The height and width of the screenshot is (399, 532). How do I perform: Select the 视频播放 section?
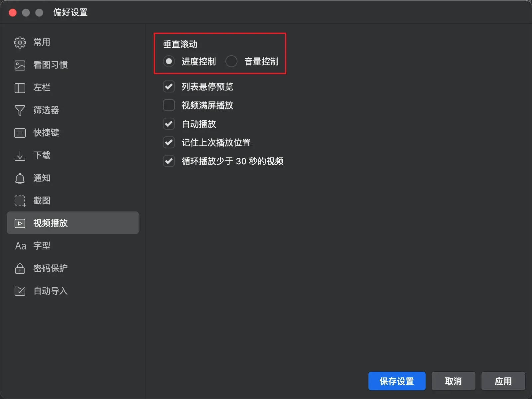pyautogui.click(x=73, y=223)
